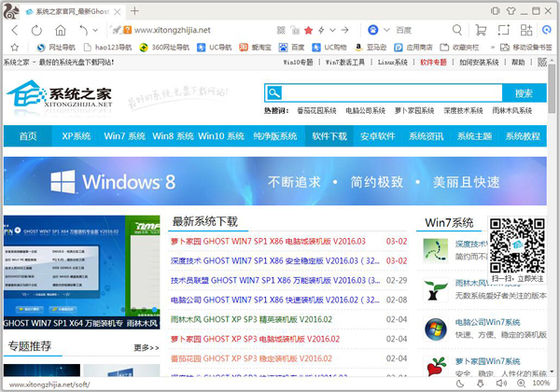The image size is (560, 392).
Task: Click the undo closed tab arrow
Action: 84,31
